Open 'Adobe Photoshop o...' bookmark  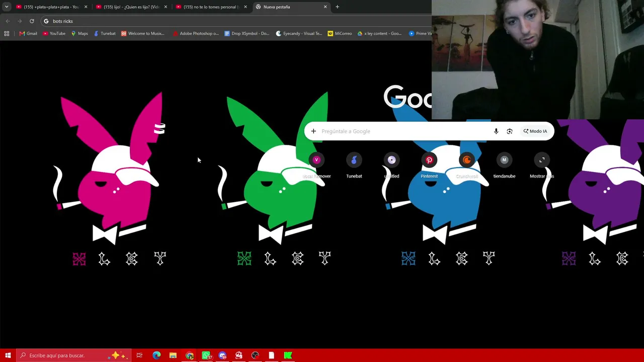tap(195, 34)
